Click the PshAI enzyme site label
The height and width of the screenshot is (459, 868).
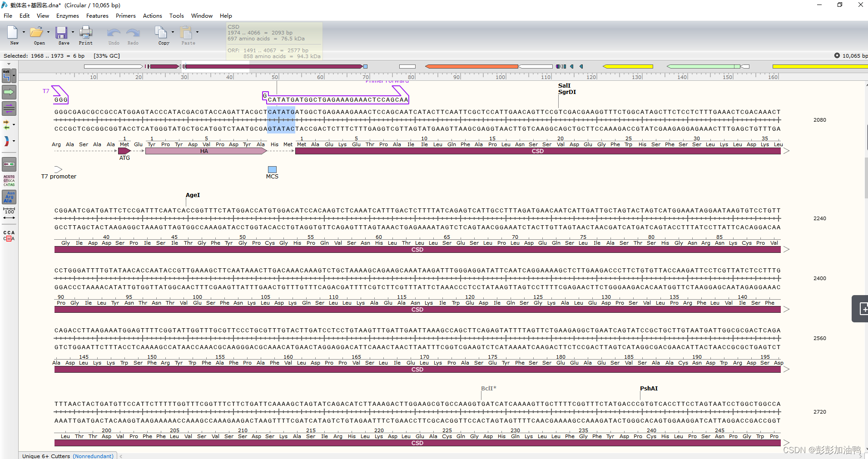649,388
